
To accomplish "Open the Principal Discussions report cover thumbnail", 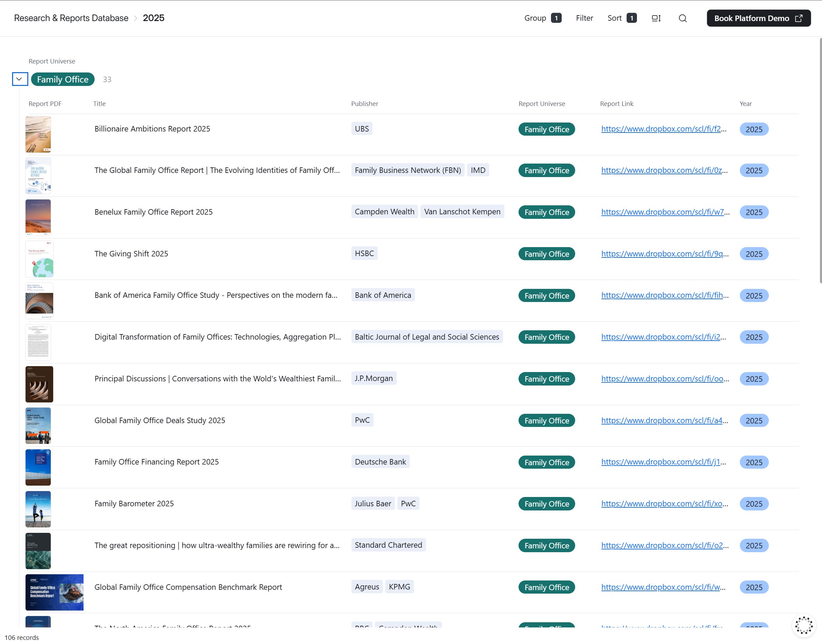I will 39,384.
